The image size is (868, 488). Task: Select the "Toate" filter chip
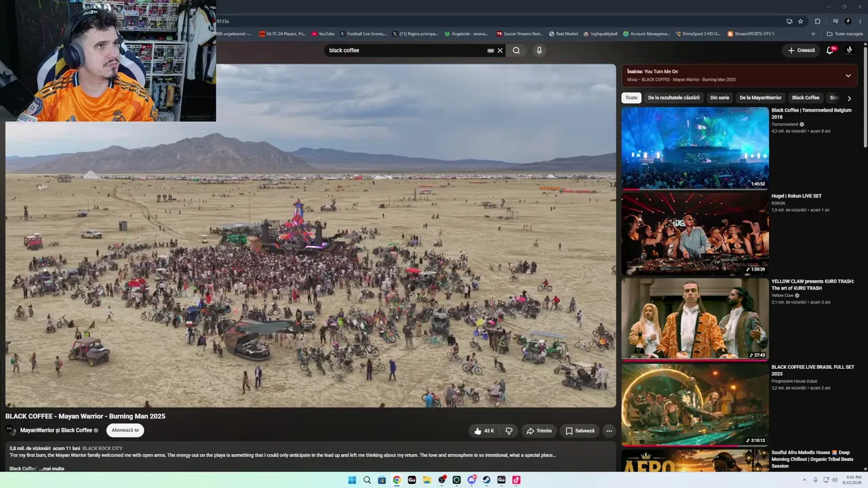click(x=631, y=98)
